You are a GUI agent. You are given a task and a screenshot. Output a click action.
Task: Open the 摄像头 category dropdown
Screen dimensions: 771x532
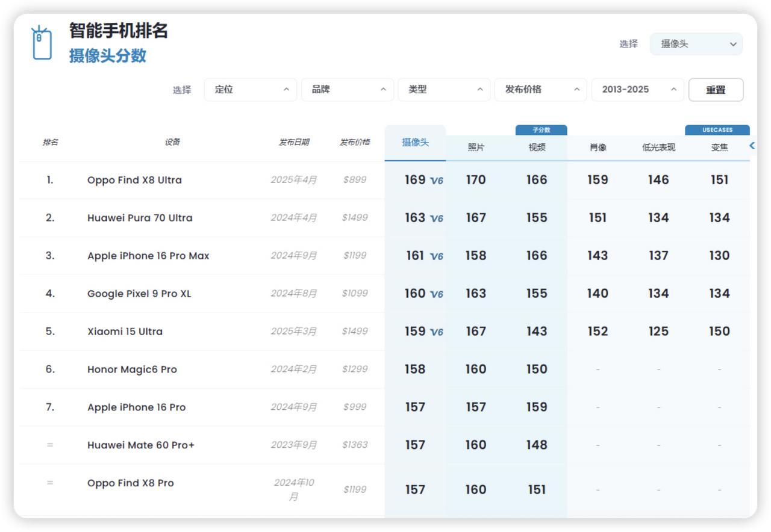(x=696, y=44)
